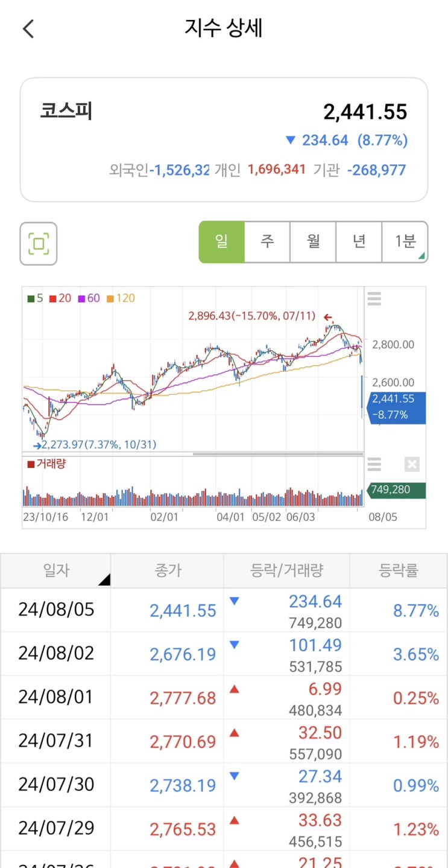Open the price chart hamburger menu
This screenshot has width=448, height=868.
tap(374, 299)
